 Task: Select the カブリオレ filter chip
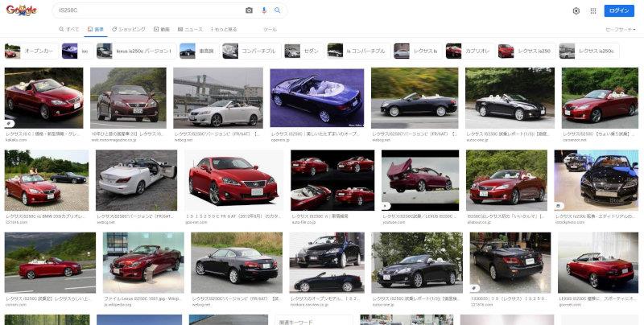[470, 51]
